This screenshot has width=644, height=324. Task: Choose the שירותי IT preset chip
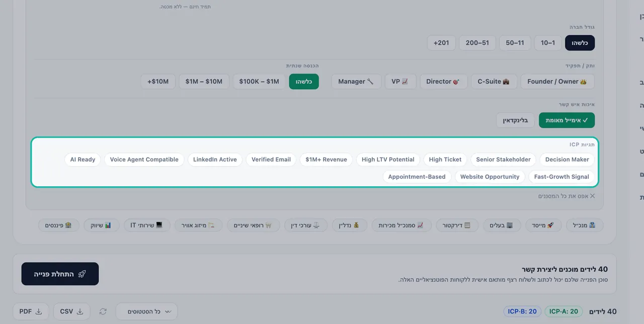pyautogui.click(x=147, y=225)
